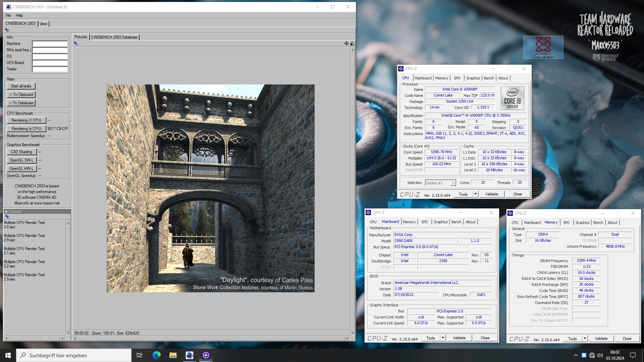Run Rendering (x CPU) benchmark
This screenshot has height=362, width=644.
tap(26, 129)
